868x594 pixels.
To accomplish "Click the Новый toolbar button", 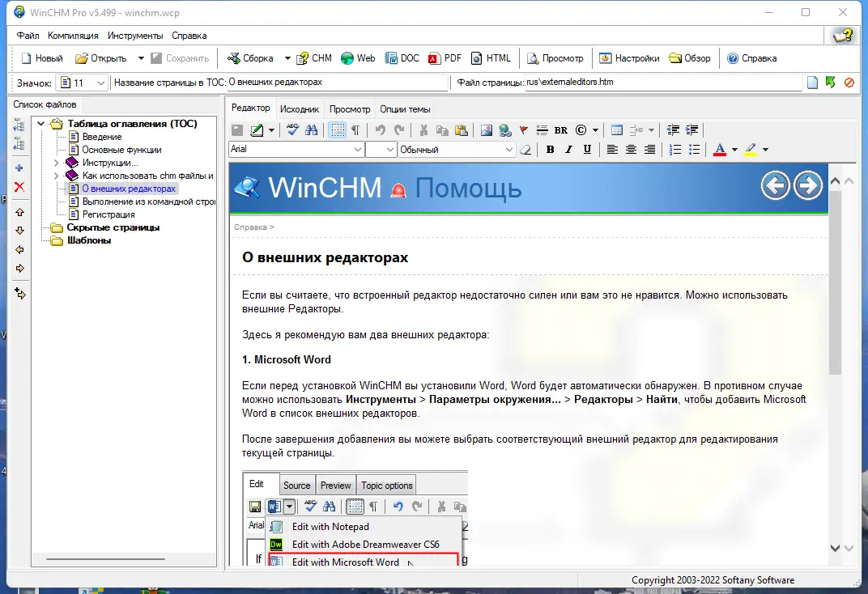I will (x=42, y=58).
